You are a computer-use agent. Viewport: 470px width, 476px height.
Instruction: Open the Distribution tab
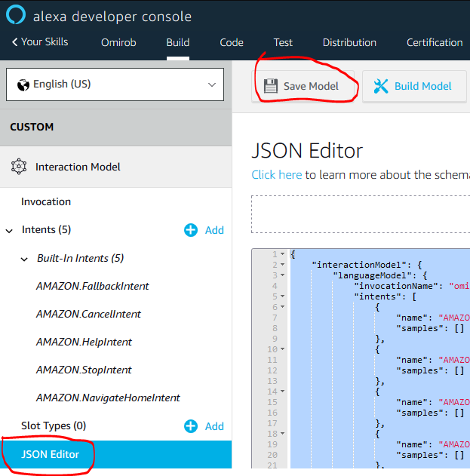point(349,42)
